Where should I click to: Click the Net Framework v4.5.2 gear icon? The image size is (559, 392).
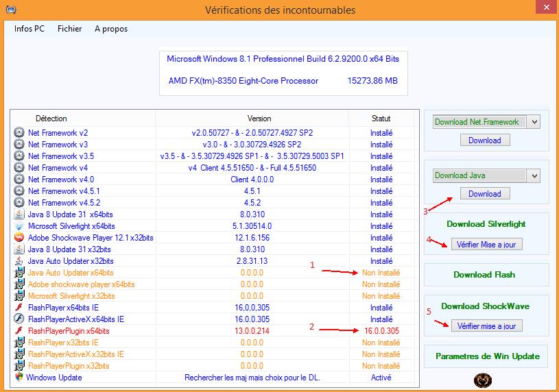pos(19,202)
